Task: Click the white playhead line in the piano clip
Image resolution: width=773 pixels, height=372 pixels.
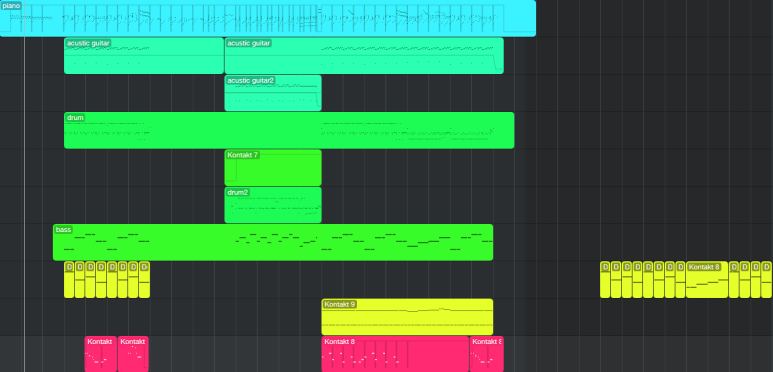Action: pos(25,18)
